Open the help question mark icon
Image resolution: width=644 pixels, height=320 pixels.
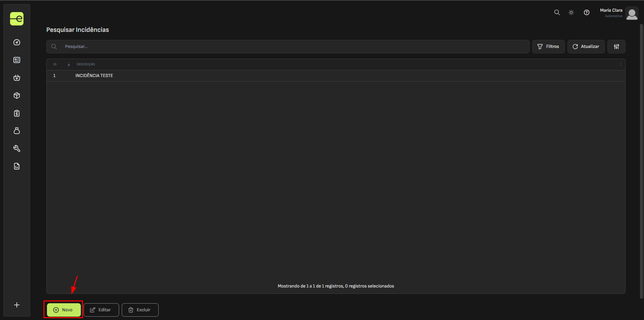(x=587, y=12)
